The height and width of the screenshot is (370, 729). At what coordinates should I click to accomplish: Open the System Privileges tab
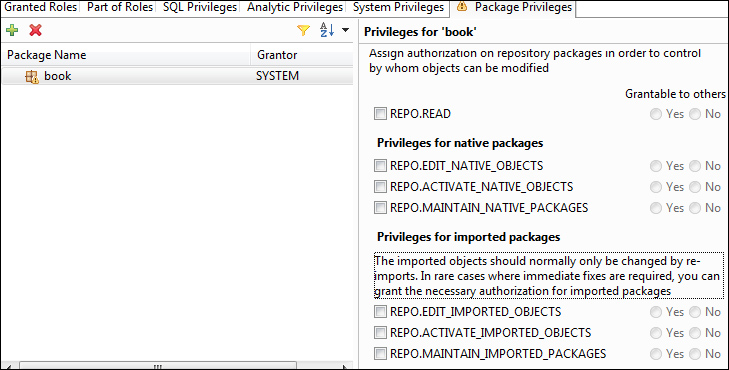(398, 7)
